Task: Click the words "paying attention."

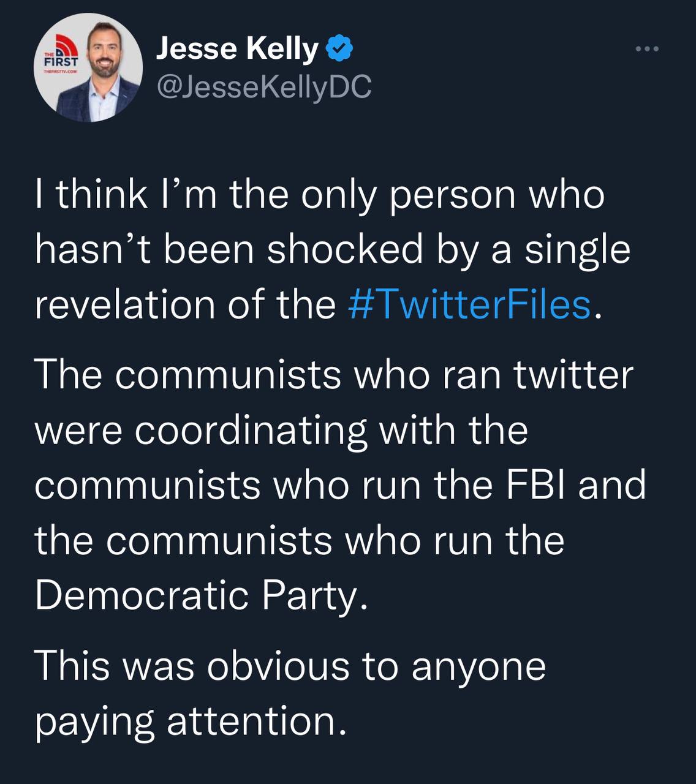Action: pos(191,721)
